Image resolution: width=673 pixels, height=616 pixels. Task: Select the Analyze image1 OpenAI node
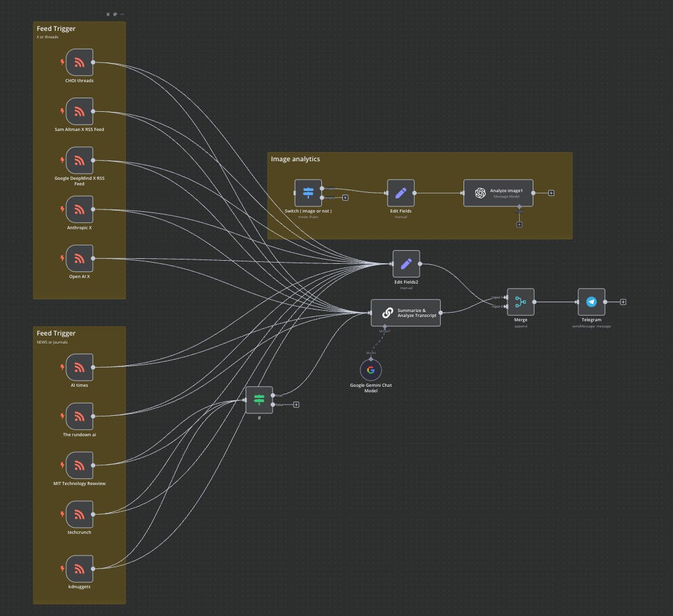pyautogui.click(x=498, y=193)
